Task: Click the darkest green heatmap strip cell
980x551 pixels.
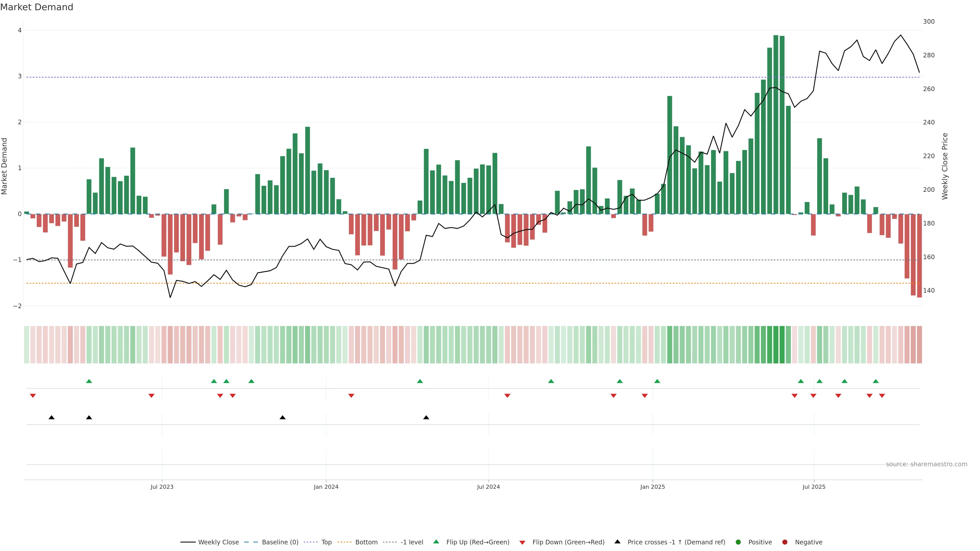Action: point(776,345)
